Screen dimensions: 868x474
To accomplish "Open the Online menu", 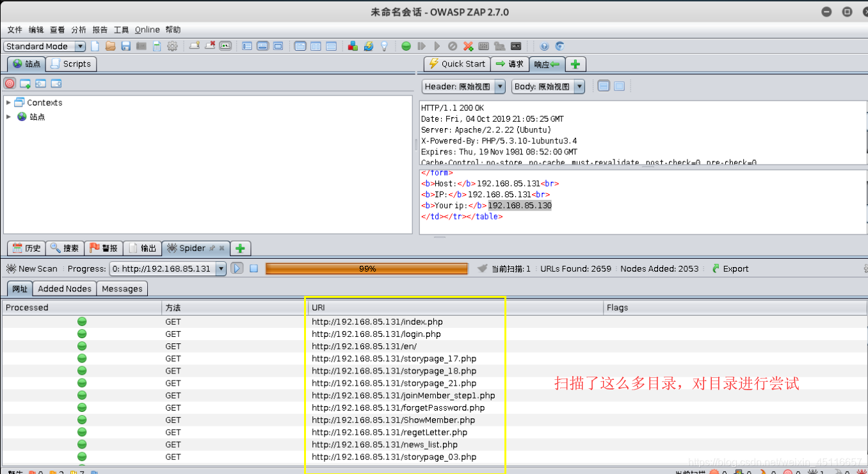I will (147, 29).
